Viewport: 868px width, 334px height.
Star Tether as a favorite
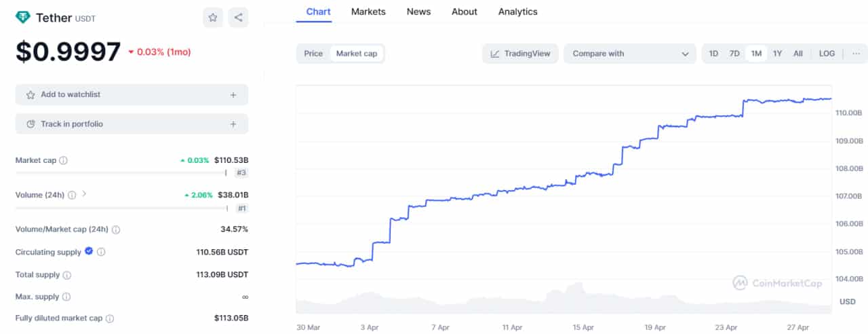coord(213,18)
